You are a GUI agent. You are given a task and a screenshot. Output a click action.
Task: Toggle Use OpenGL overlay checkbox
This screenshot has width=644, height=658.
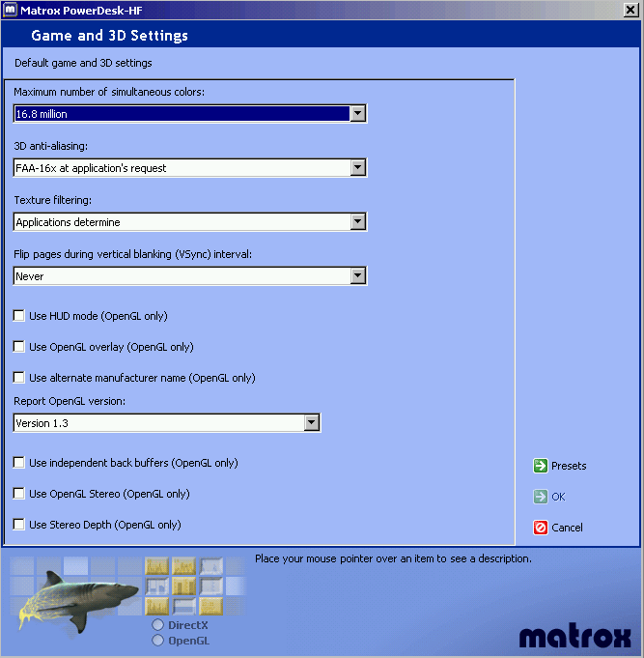click(19, 347)
